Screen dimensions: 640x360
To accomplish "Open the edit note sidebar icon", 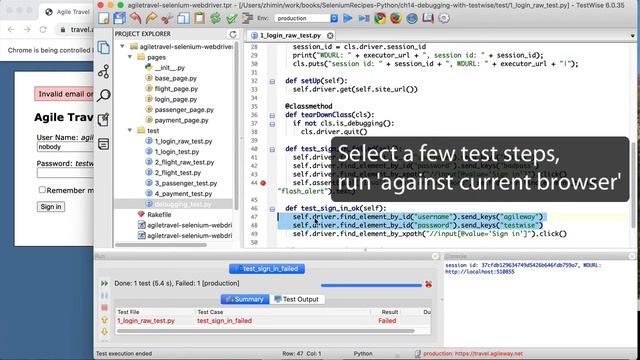I will [x=104, y=120].
